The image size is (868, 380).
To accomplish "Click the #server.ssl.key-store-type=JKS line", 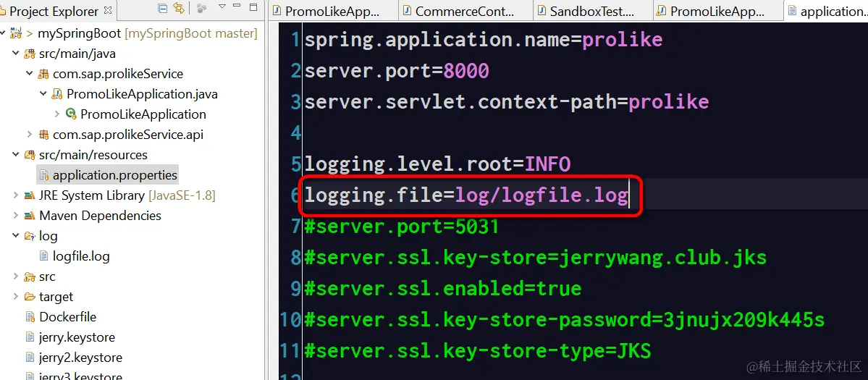I will (x=478, y=350).
